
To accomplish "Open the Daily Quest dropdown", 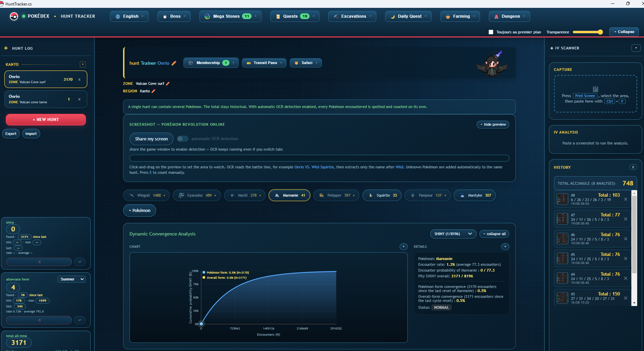I will pyautogui.click(x=408, y=16).
